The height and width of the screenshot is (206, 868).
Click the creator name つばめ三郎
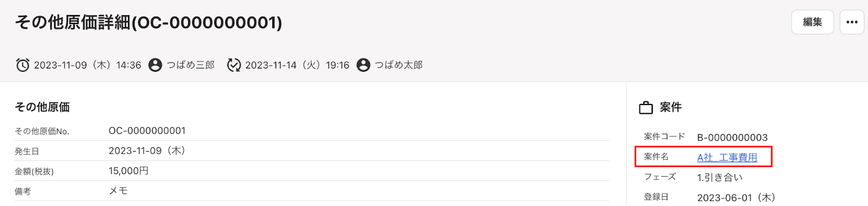tap(190, 65)
